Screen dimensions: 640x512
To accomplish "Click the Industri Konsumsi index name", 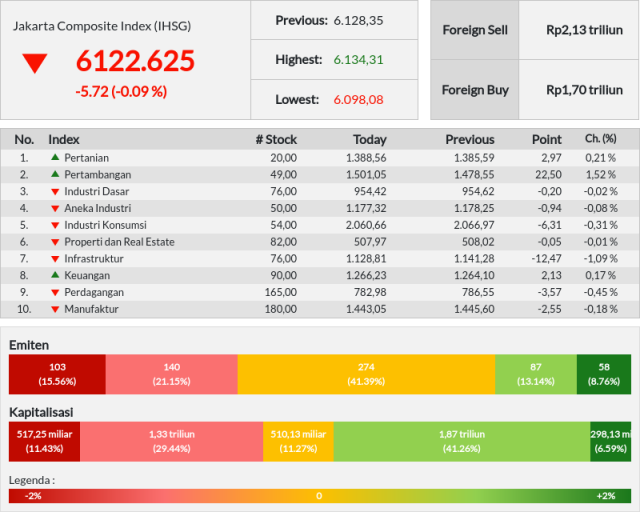I will [105, 225].
